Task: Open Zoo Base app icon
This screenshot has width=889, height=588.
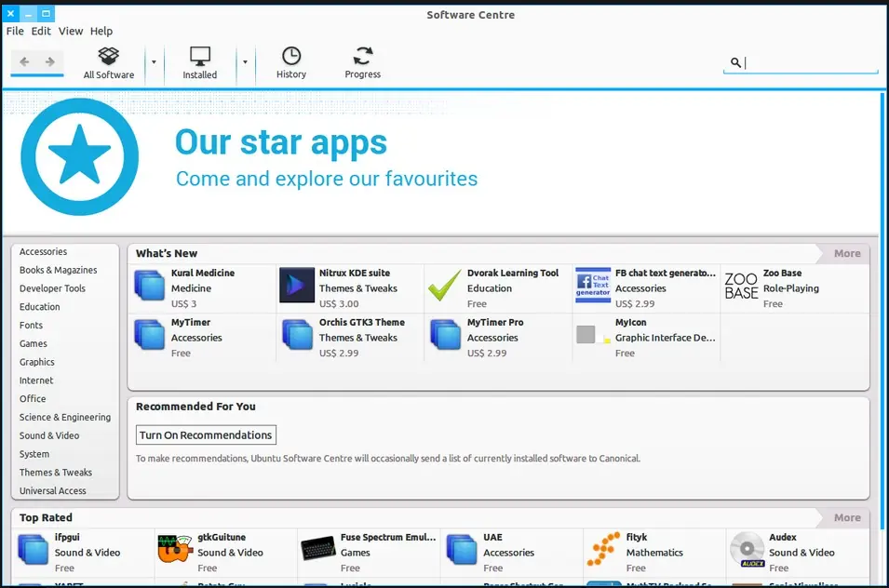Action: point(741,286)
